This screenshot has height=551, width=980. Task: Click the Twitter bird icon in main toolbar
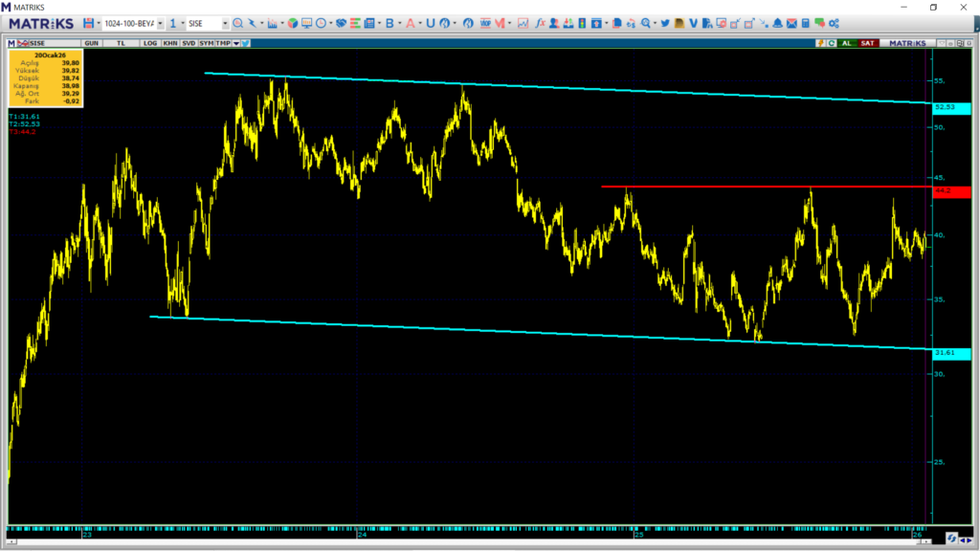click(x=665, y=23)
